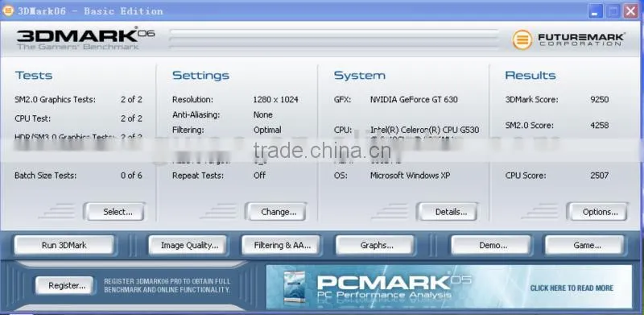Click the Register... button
The width and height of the screenshot is (644, 315).
pyautogui.click(x=64, y=285)
